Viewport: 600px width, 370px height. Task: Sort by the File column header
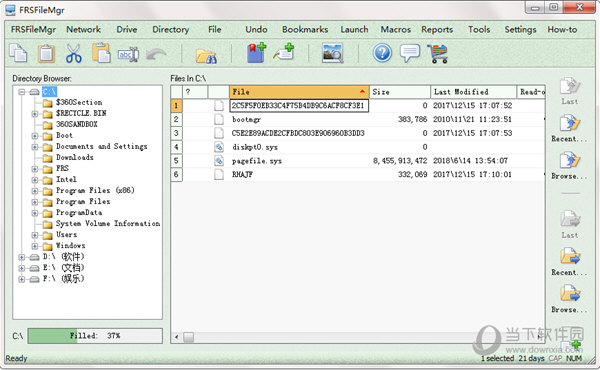[x=299, y=92]
